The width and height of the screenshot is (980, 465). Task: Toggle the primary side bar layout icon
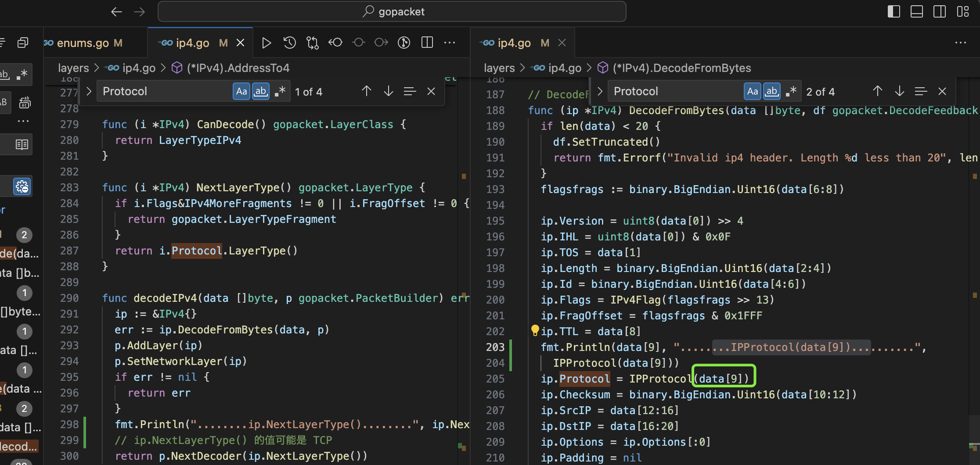(894, 11)
